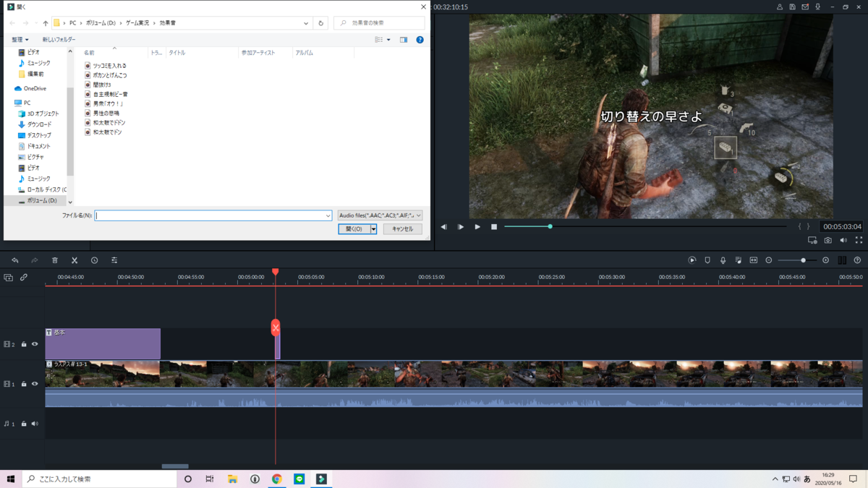This screenshot has width=868, height=488.
Task: Select OneDrive in navigation pane
Action: 35,88
